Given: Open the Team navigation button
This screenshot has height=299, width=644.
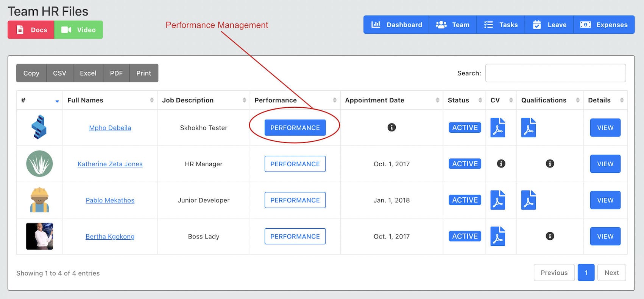Looking at the screenshot, I should tap(453, 25).
